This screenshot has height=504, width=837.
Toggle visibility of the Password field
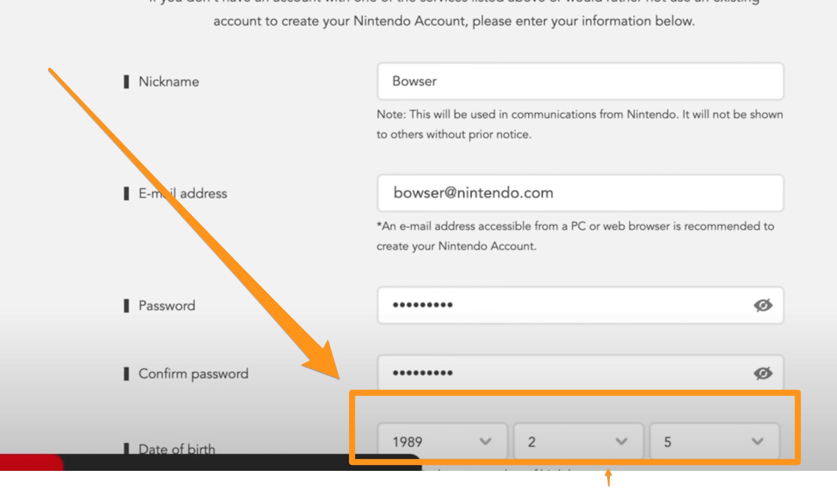coord(763,305)
